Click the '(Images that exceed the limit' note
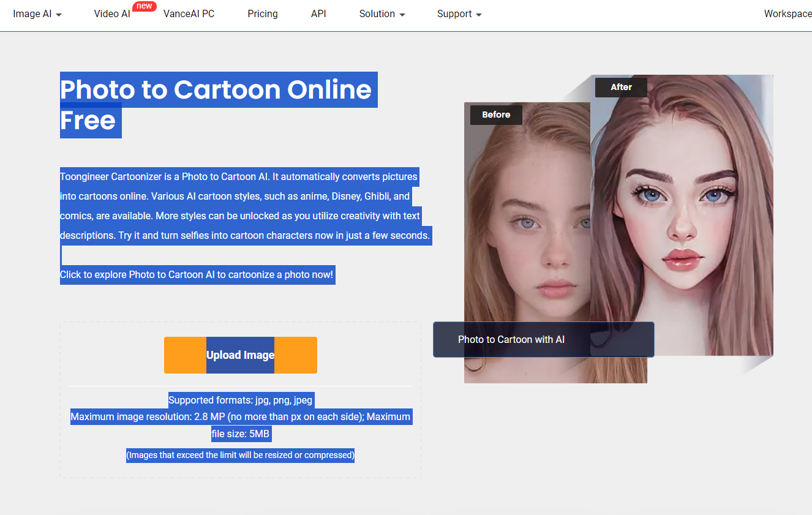Image resolution: width=812 pixels, height=515 pixels. (241, 455)
